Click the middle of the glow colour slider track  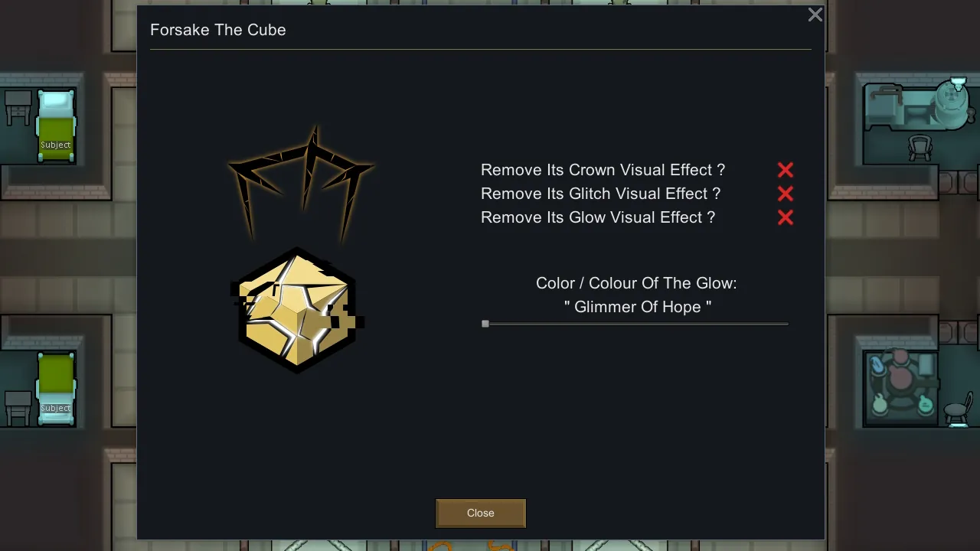635,324
